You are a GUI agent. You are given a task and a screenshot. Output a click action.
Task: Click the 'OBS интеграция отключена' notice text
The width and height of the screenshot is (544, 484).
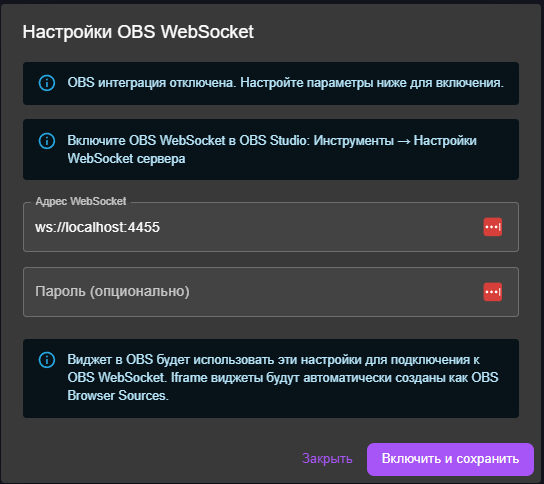click(x=285, y=83)
